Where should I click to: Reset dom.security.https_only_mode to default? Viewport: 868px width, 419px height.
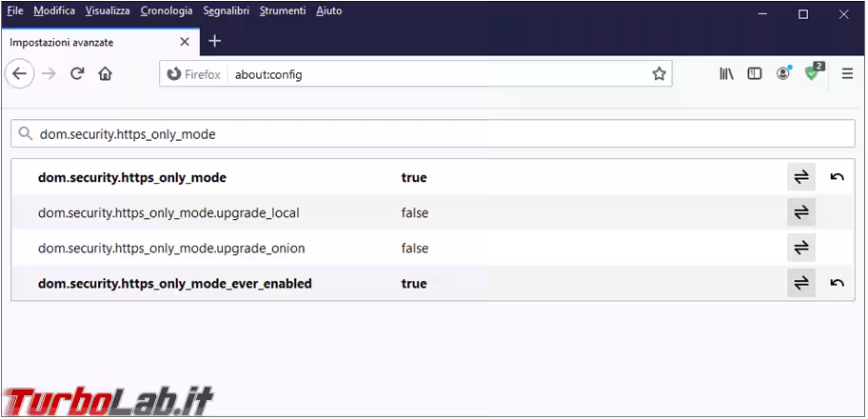pos(837,177)
